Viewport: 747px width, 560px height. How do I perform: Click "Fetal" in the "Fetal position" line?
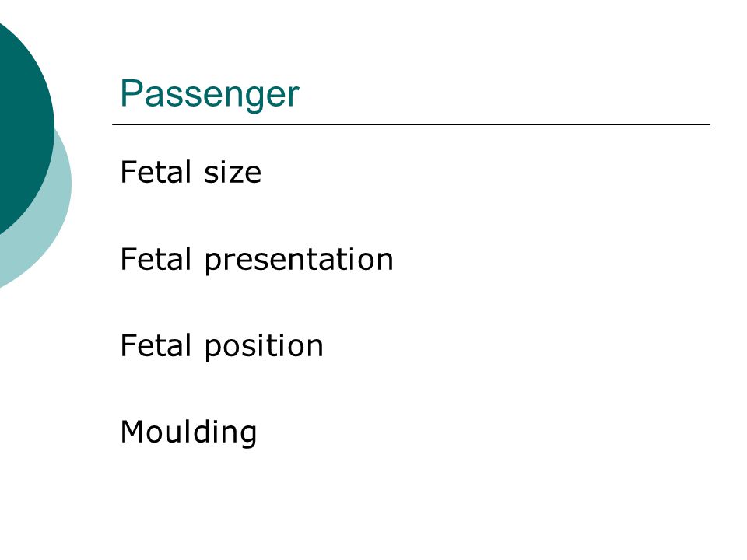pyautogui.click(x=156, y=345)
